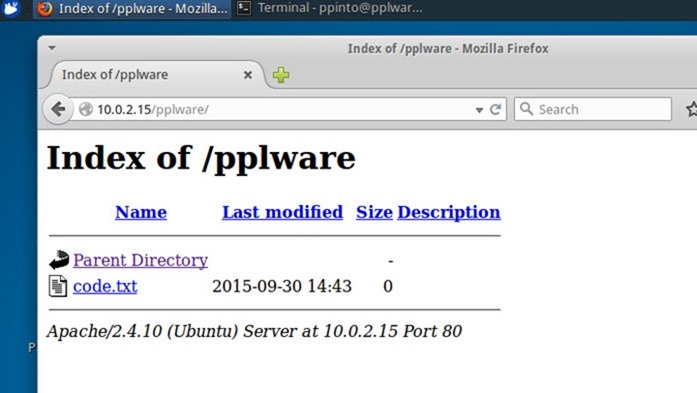Click the date text '2015-09-30 14:43'
Viewport: 697px width, 393px height.
click(x=282, y=286)
